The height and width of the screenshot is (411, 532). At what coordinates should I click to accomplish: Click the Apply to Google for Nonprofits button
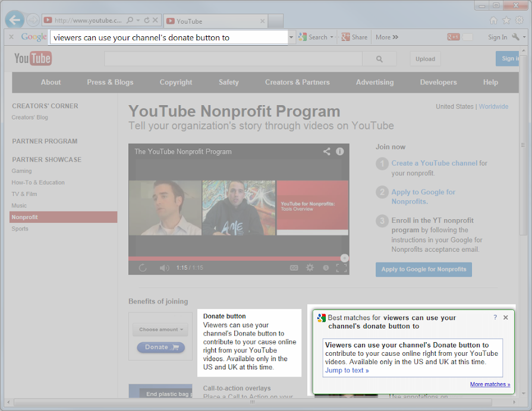pyautogui.click(x=423, y=270)
